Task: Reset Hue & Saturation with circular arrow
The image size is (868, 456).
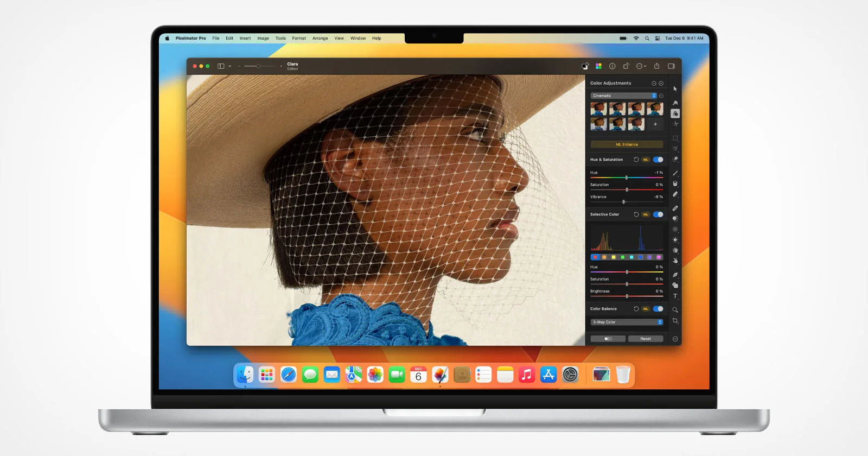Action: pyautogui.click(x=636, y=160)
